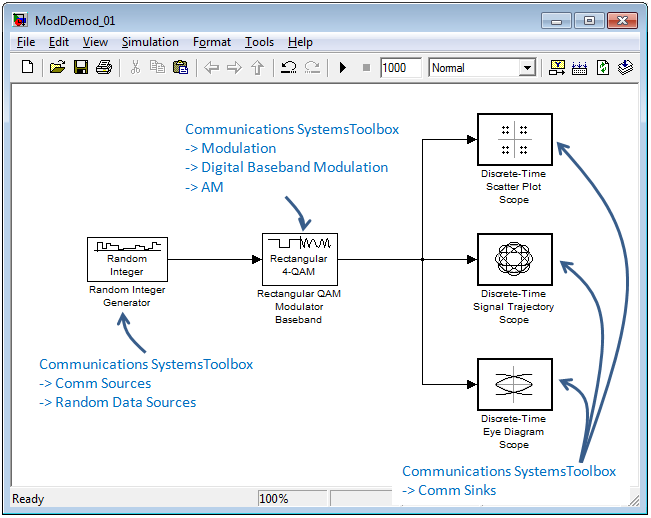Open Library Browser toolbar icon

pyautogui.click(x=557, y=67)
